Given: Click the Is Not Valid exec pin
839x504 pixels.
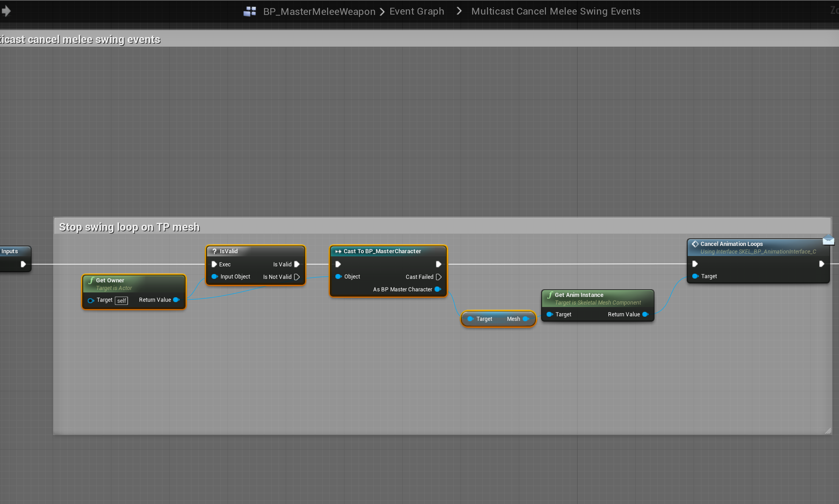Looking at the screenshot, I should click(297, 277).
